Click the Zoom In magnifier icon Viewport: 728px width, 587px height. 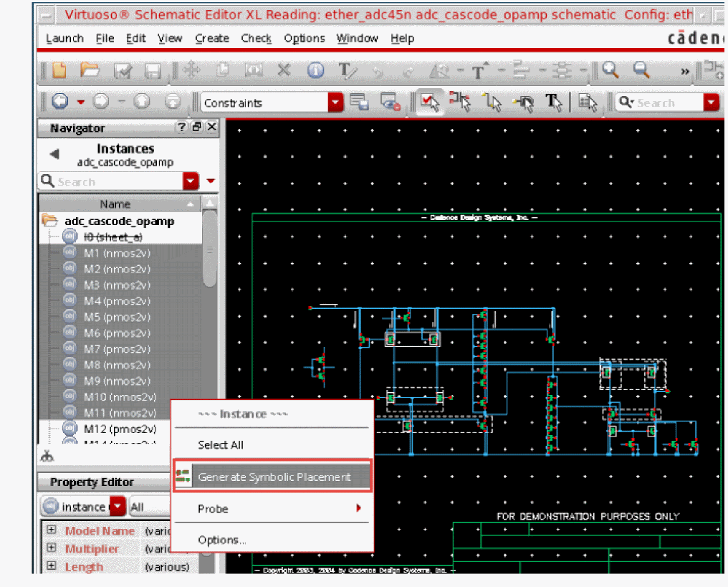[610, 70]
